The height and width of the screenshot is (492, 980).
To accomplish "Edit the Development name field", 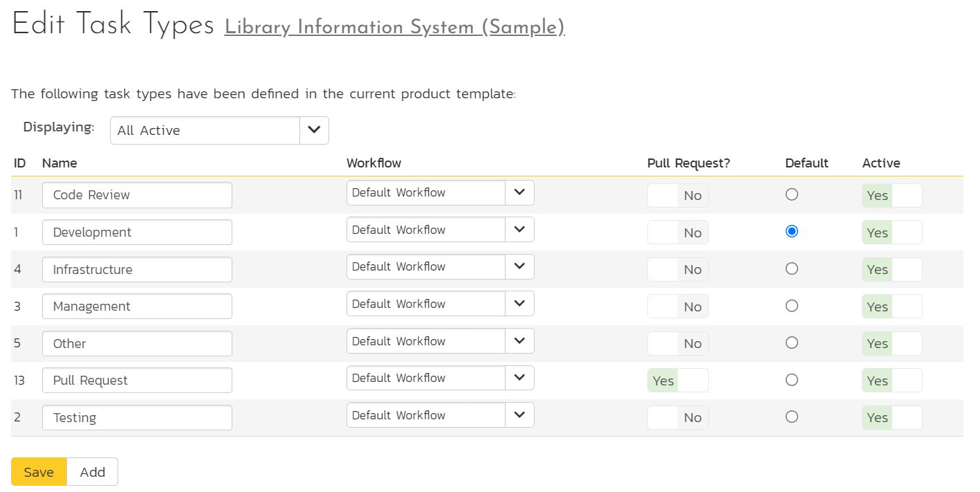I will pyautogui.click(x=137, y=233).
